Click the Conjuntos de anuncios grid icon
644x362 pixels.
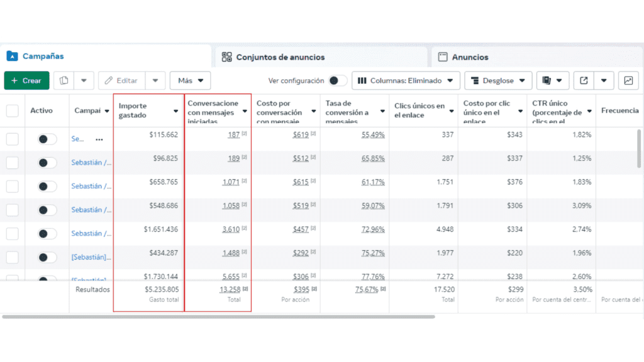pyautogui.click(x=227, y=57)
